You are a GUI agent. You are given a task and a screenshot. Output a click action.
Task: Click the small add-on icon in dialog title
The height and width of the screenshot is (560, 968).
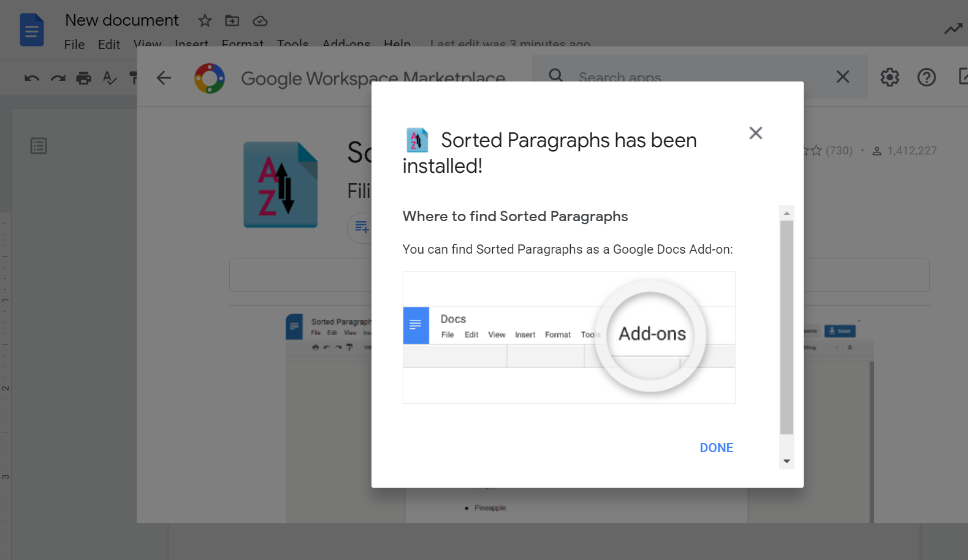417,140
